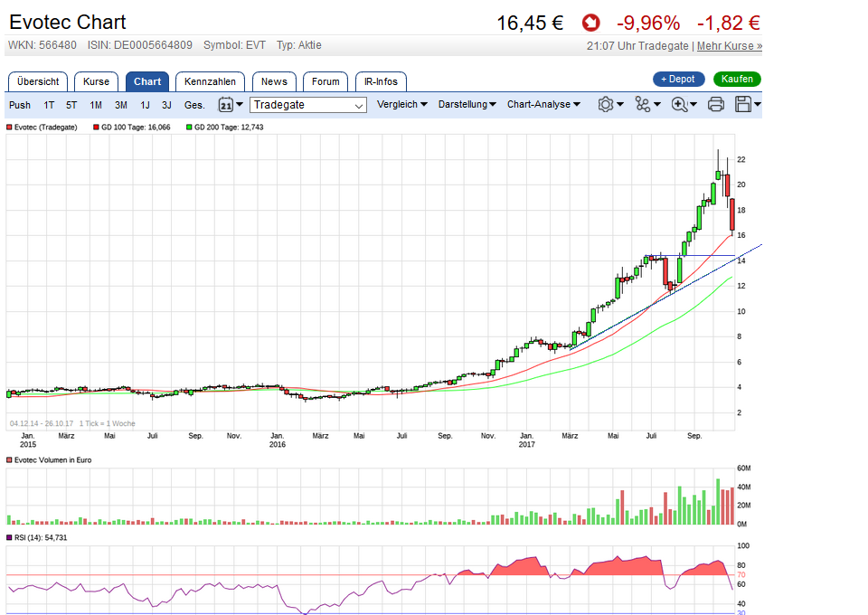Save chart using the floppy disk icon
The width and height of the screenshot is (868, 615).
(743, 104)
